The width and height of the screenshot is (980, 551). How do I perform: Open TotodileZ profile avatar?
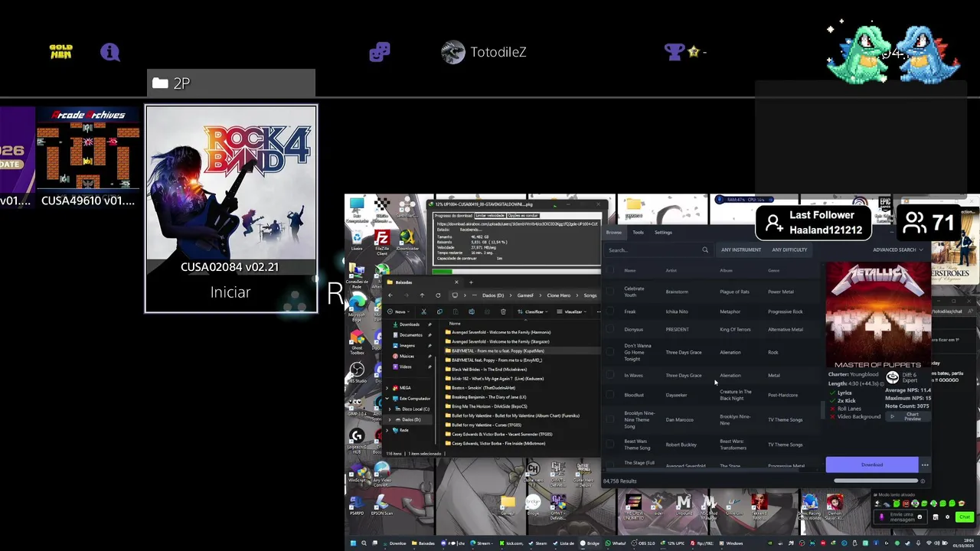point(453,52)
